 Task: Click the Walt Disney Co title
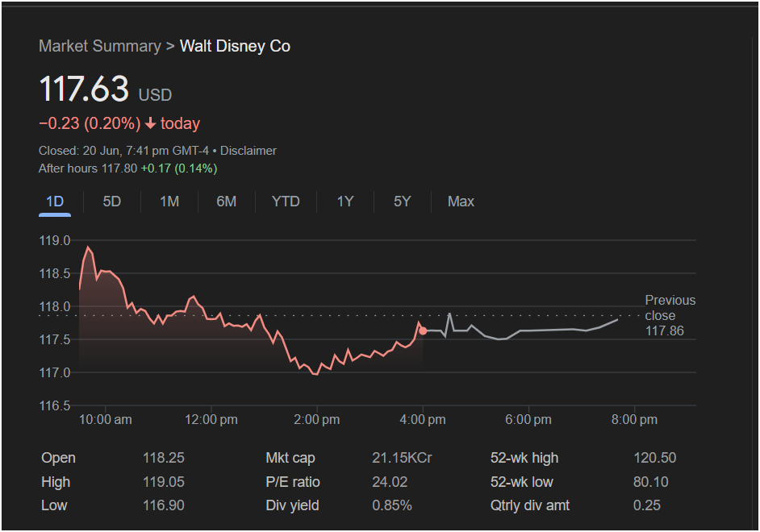[x=235, y=46]
